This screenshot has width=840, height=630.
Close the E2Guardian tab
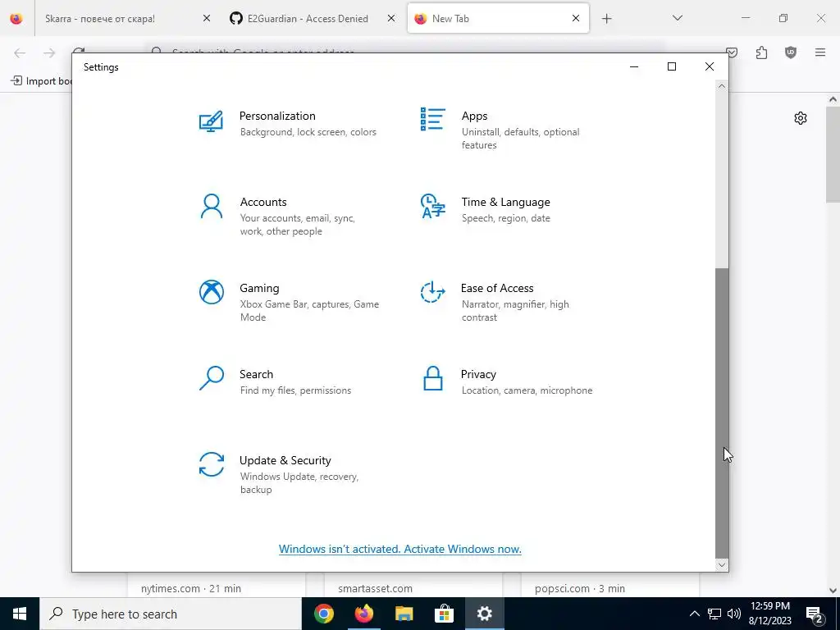[x=391, y=18]
